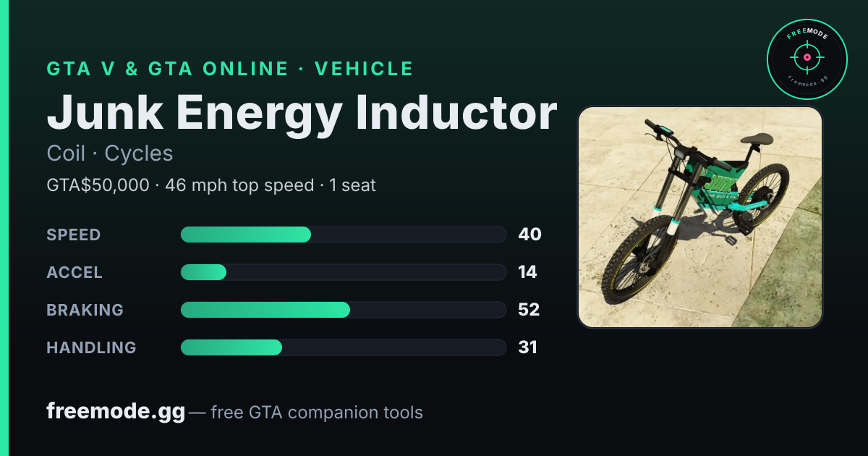
Task: Click the HANDLING stat bar
Action: [x=343, y=347]
